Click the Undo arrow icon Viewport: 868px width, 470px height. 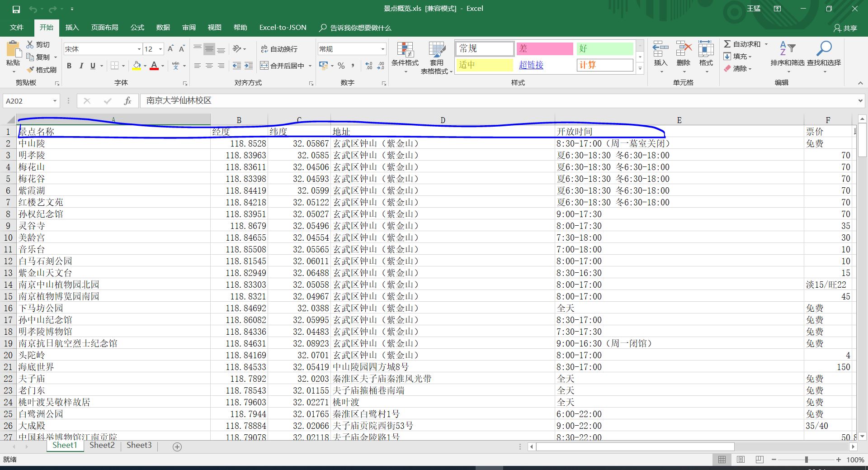coord(33,9)
